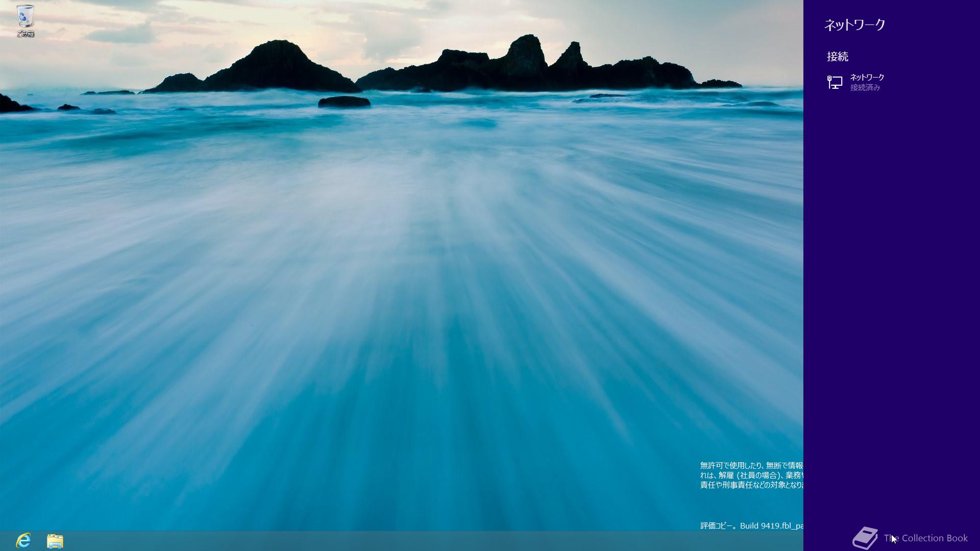Click the 接続 section heading
980x551 pixels.
pos(838,56)
